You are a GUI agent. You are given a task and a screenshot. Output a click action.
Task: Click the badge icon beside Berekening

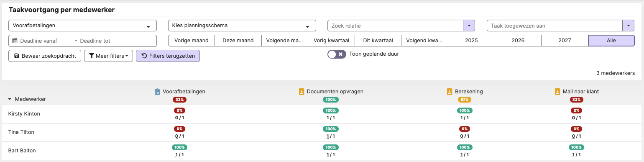coord(450,91)
